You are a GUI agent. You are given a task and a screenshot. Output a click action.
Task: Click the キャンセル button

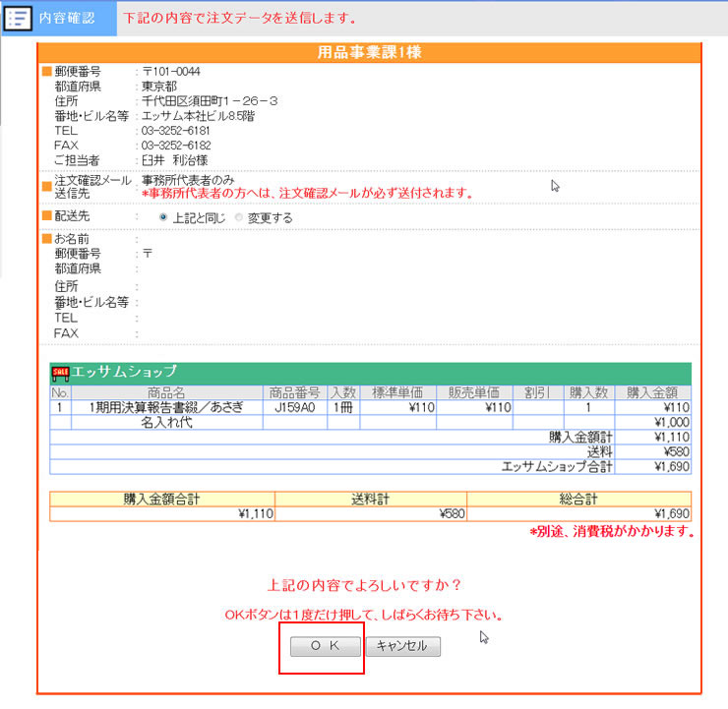coord(402,646)
